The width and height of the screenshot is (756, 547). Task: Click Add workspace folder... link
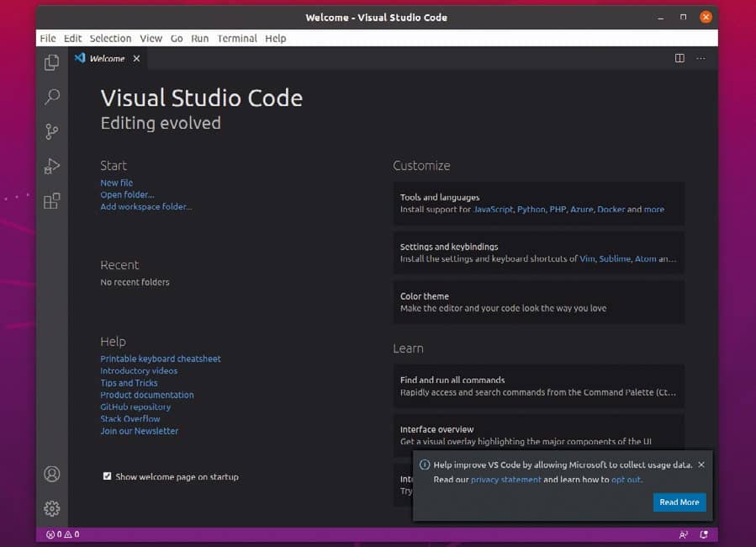(x=146, y=206)
